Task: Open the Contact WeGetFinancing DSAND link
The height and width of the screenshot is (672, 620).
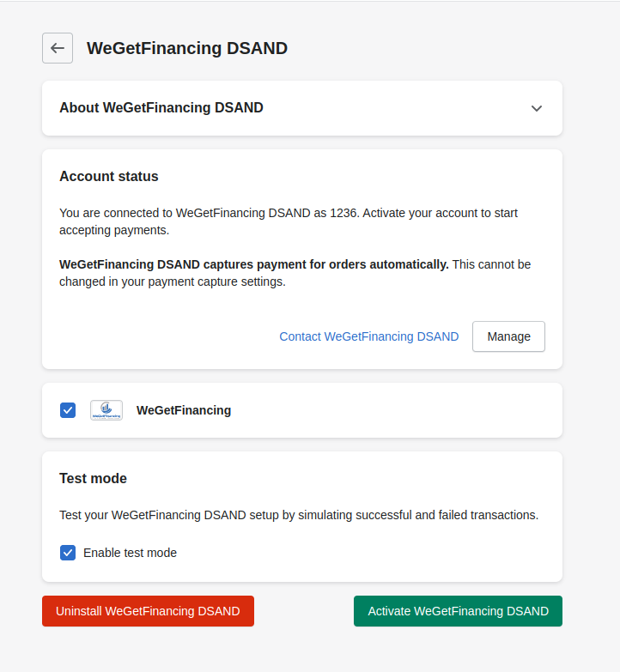Action: tap(369, 336)
